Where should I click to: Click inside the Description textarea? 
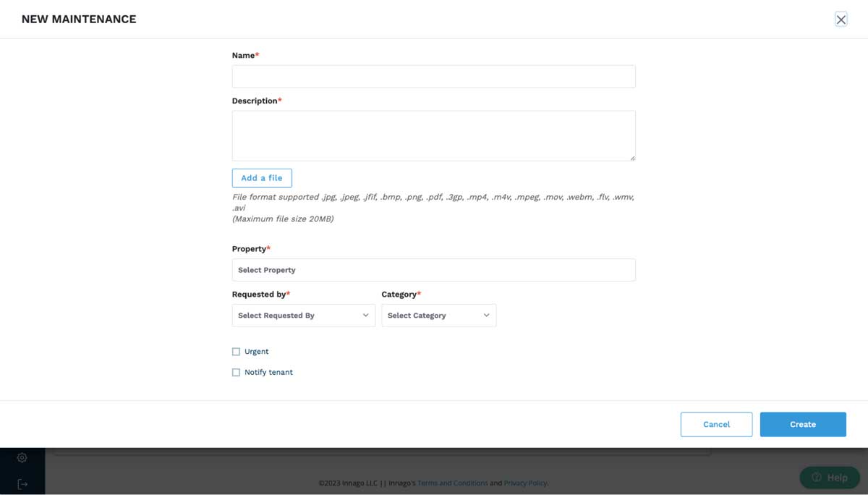coord(433,135)
